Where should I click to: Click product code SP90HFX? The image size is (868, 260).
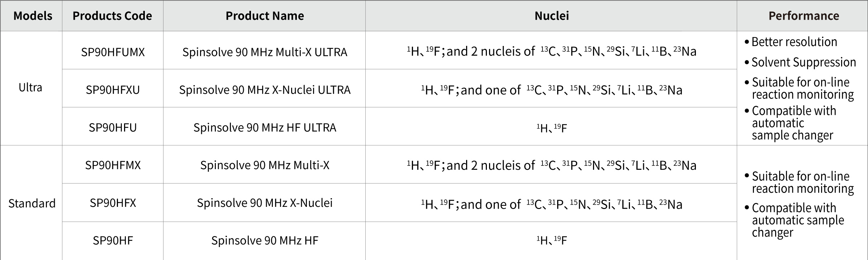pyautogui.click(x=113, y=203)
